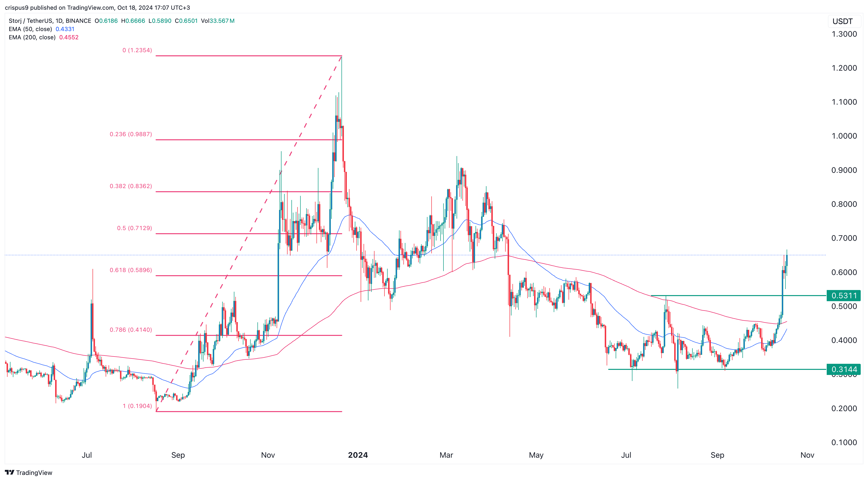Image resolution: width=868 pixels, height=481 pixels.
Task: Click the close value C0.6501
Action: coord(186,21)
